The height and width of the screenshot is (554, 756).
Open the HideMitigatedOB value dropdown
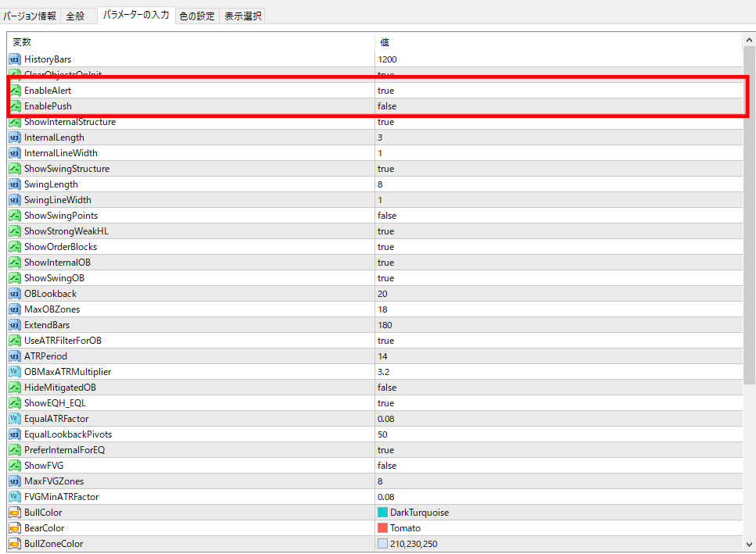[x=387, y=388]
